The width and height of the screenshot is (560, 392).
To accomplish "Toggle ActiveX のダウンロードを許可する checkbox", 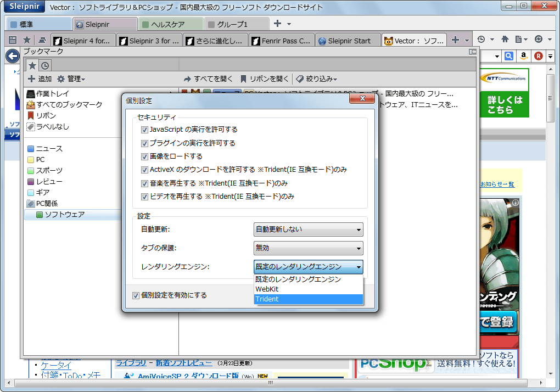I will 144,170.
